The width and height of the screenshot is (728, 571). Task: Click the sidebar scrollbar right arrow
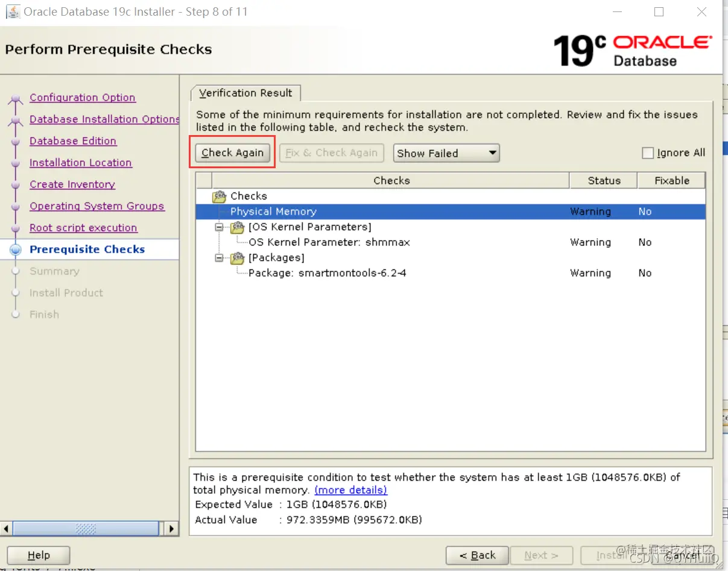171,529
